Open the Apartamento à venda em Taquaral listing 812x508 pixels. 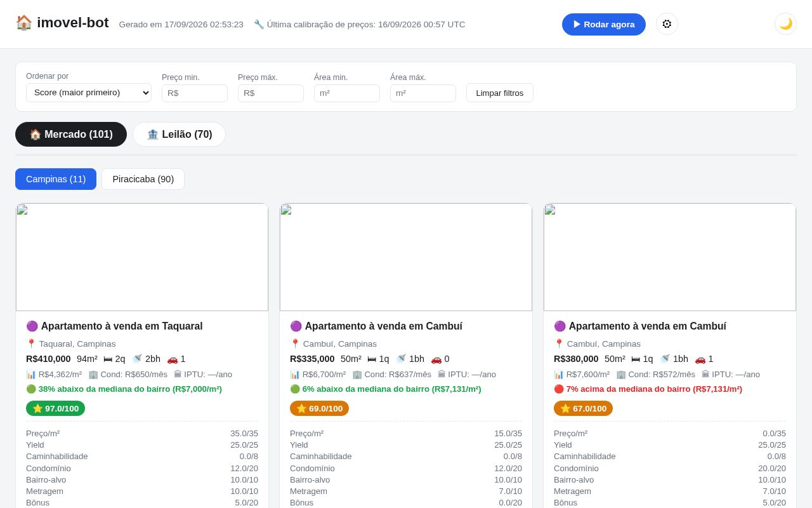[x=122, y=326]
